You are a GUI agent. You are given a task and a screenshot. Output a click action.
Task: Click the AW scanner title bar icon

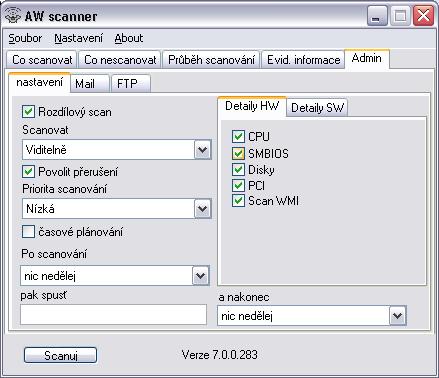point(13,16)
